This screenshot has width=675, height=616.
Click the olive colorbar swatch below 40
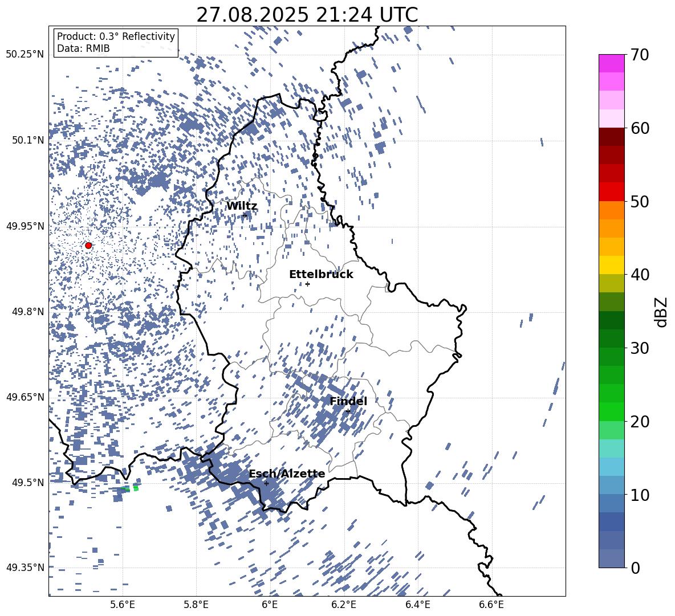[x=612, y=283]
